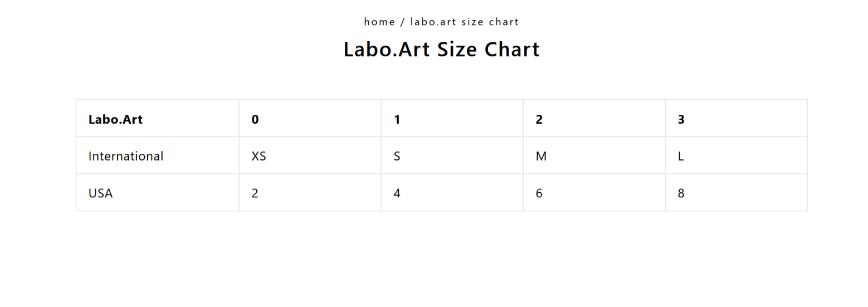Click the home breadcrumb link
The width and height of the screenshot is (868, 307).
pyautogui.click(x=379, y=22)
